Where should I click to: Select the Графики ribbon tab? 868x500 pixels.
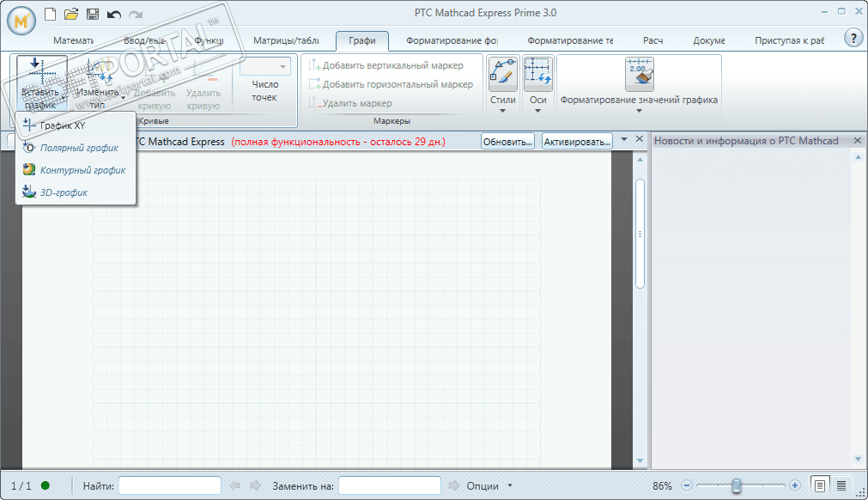[x=362, y=40]
